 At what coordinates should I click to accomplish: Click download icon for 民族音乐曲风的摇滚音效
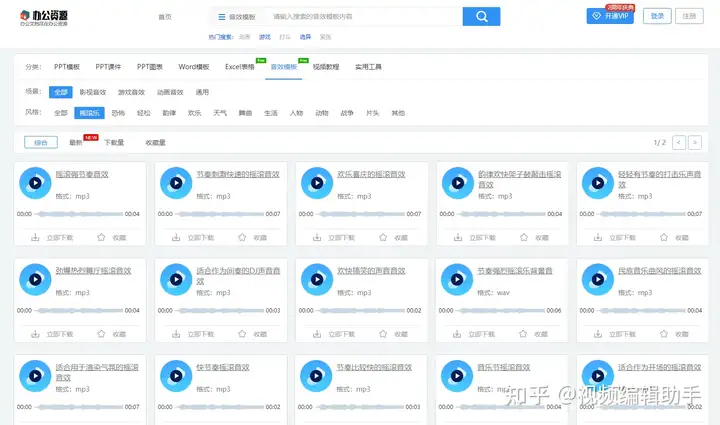pos(598,334)
